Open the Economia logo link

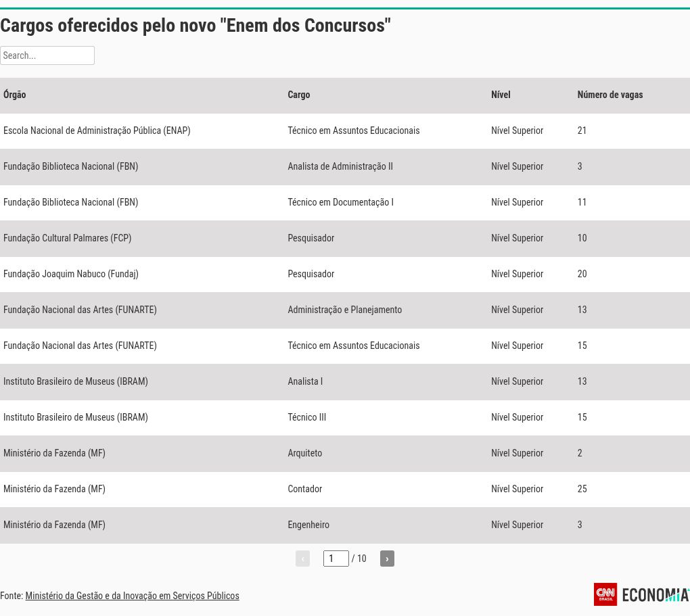[655, 595]
